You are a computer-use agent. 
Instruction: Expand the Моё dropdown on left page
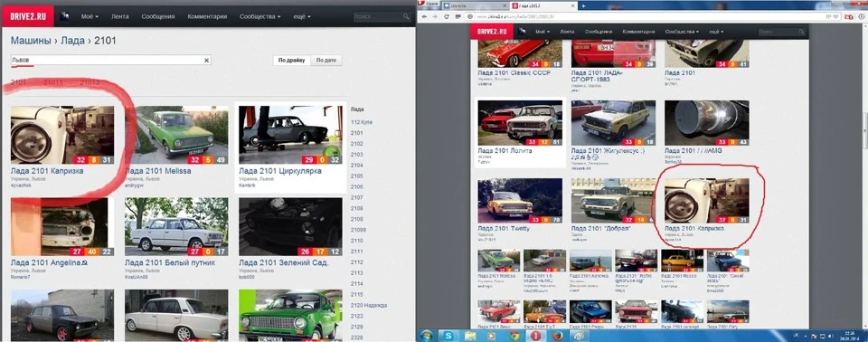pos(90,16)
